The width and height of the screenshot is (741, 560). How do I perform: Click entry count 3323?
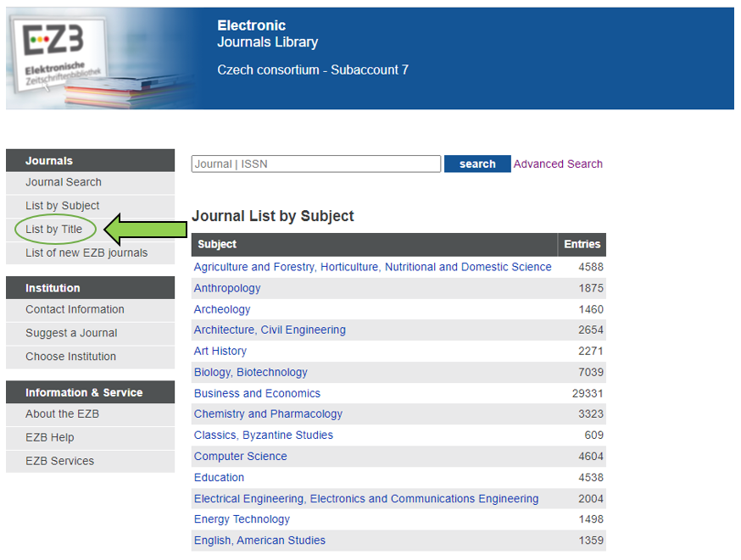click(591, 414)
